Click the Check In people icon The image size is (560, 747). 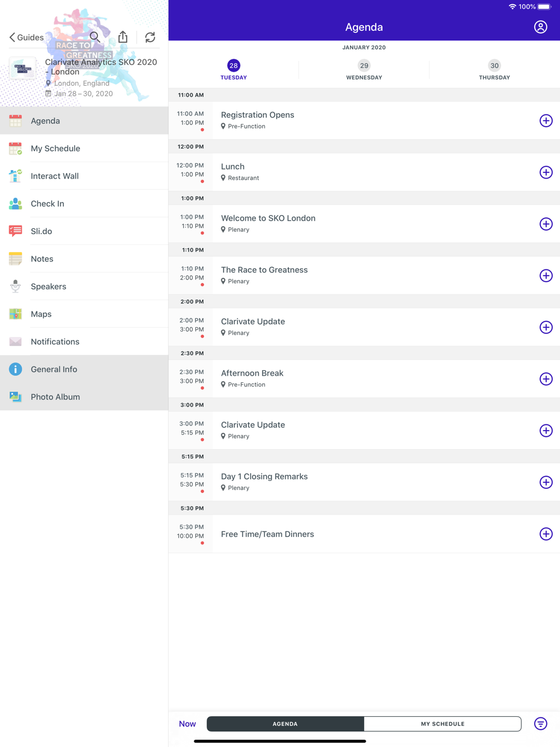(x=16, y=204)
